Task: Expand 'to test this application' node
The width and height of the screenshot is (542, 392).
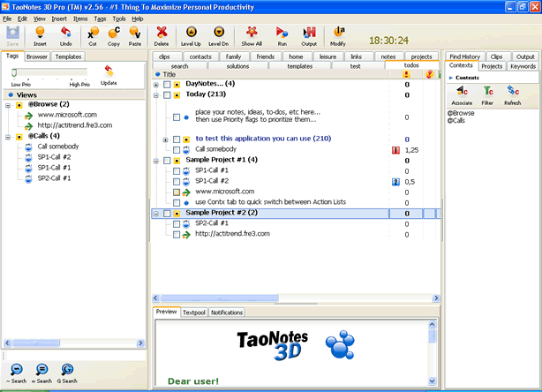Action: (x=165, y=139)
